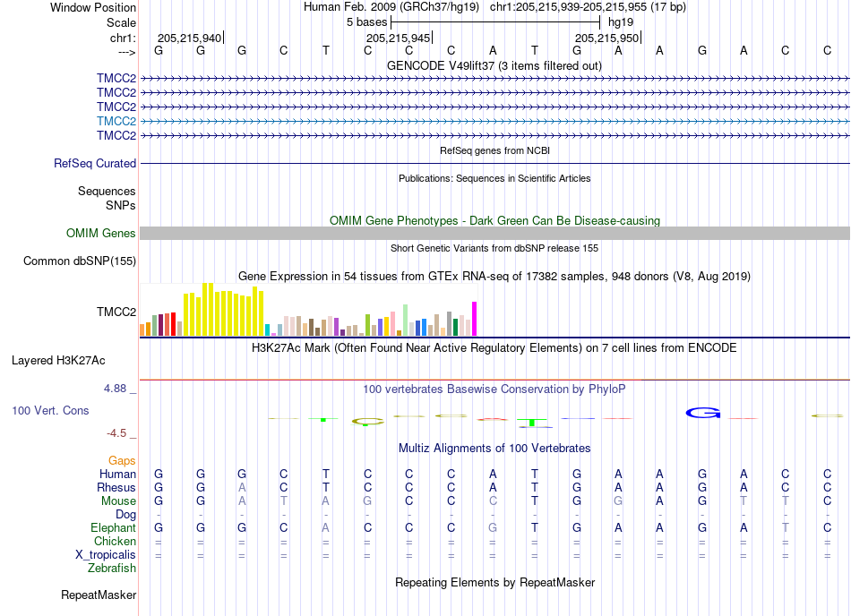
Task: Click the Layered H3K27Ac track label
Action: coord(58,361)
